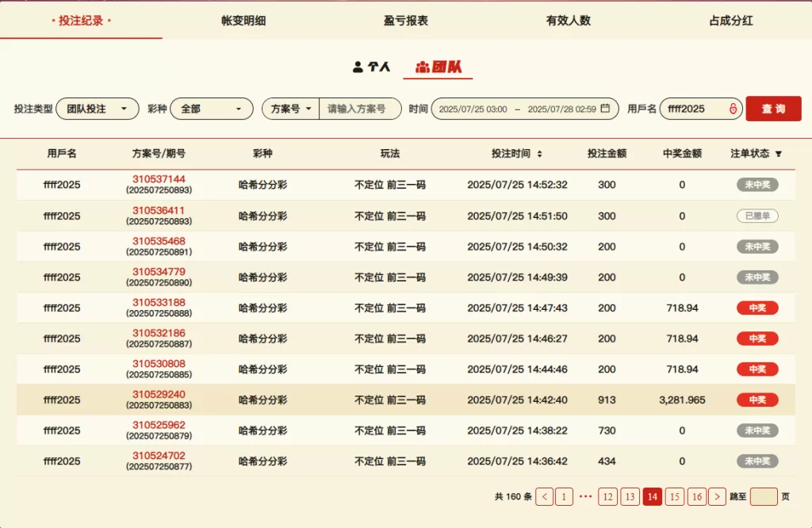812x528 pixels.
Task: Click the 投注金额 column header
Action: [x=607, y=153]
